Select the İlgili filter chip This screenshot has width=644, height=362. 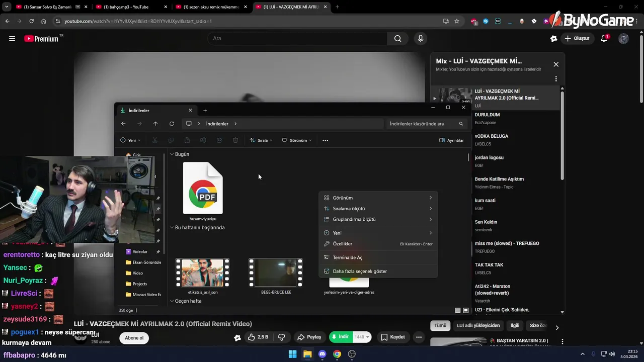515,326
